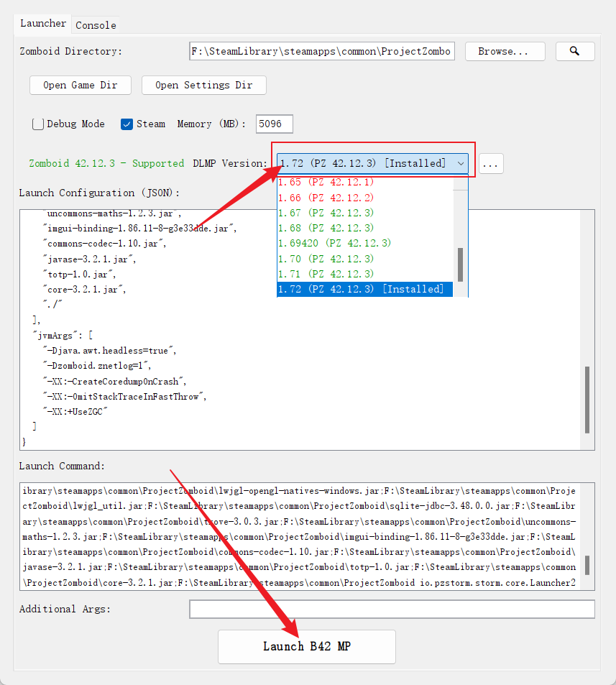
Task: Collapse the DLMP Version dropdown arrow
Action: click(x=460, y=163)
